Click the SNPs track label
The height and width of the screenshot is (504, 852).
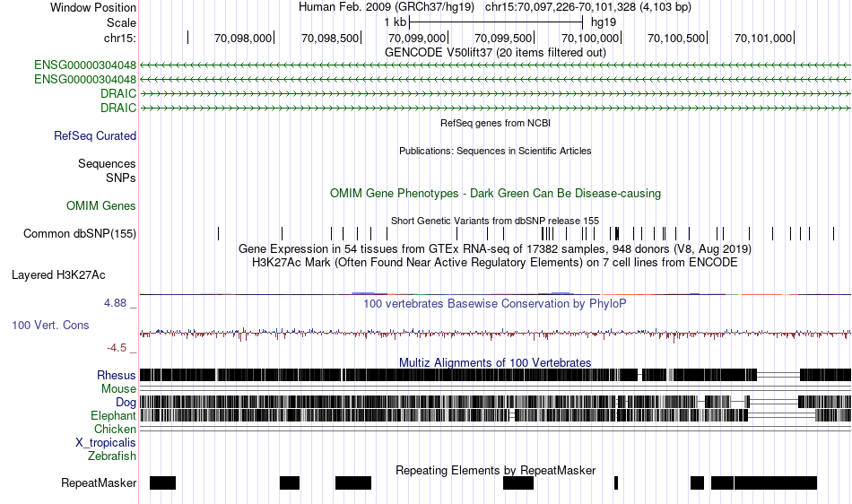click(x=121, y=178)
